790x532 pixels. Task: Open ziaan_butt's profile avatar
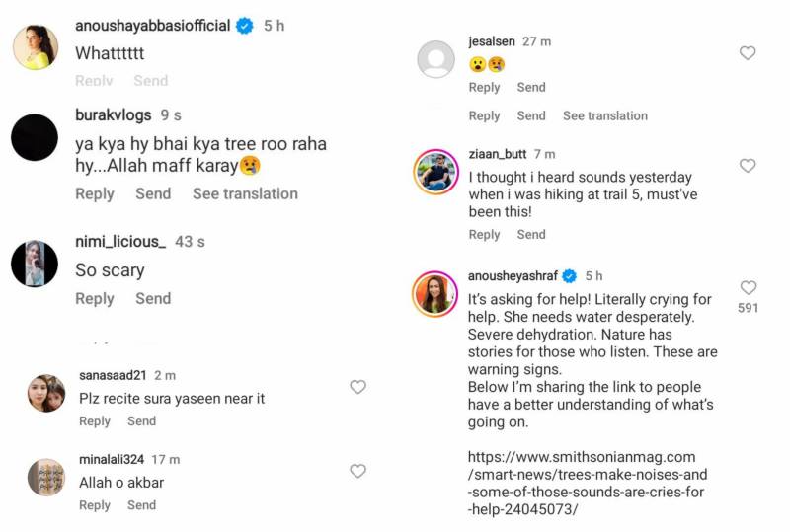435,173
